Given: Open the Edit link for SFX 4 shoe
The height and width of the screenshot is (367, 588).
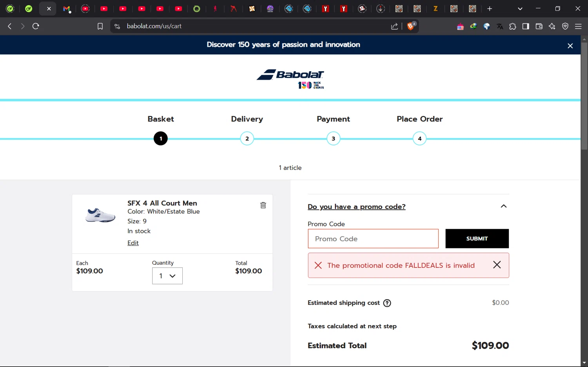Looking at the screenshot, I should [x=133, y=243].
